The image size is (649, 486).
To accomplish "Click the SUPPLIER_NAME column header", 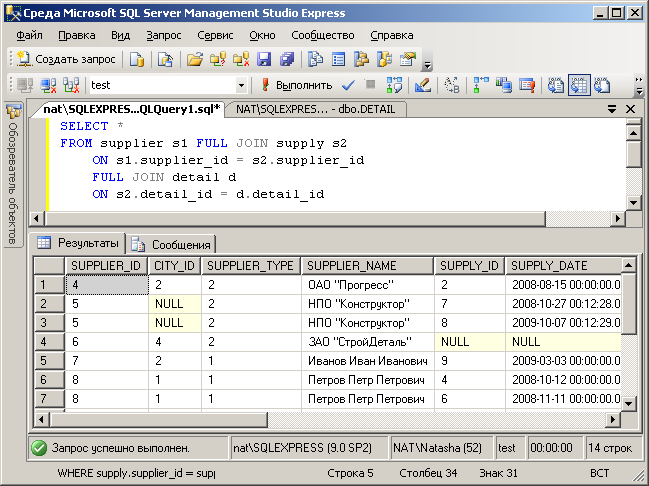I will click(x=368, y=266).
